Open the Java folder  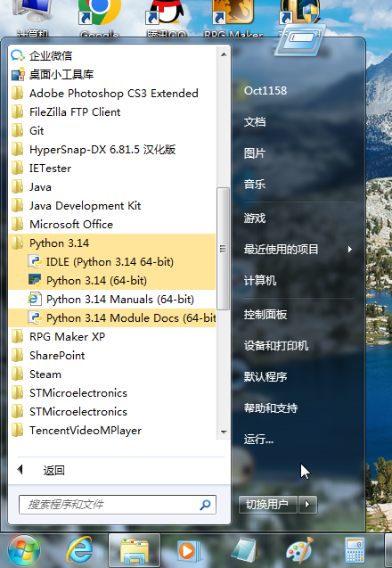click(112, 187)
